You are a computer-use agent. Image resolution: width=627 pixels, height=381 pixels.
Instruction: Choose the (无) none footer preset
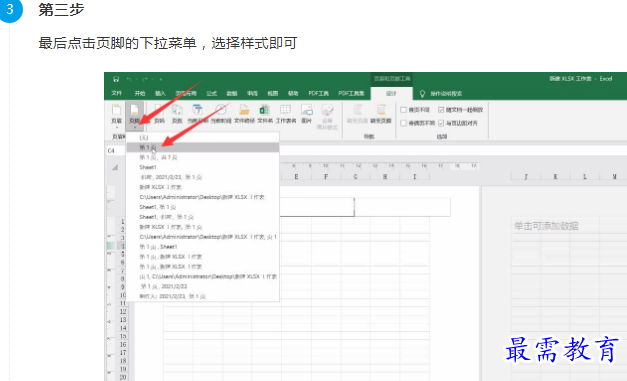(203, 138)
